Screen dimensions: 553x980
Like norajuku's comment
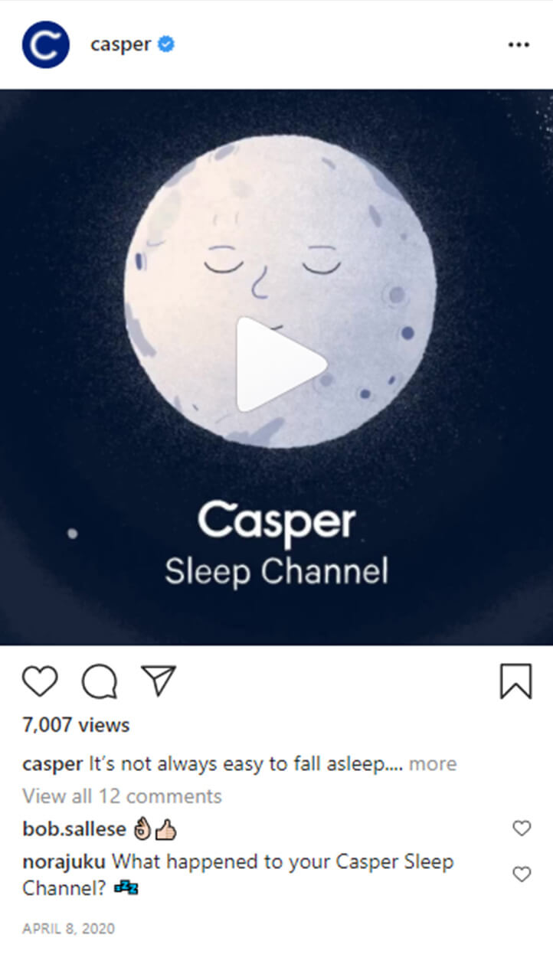point(522,874)
